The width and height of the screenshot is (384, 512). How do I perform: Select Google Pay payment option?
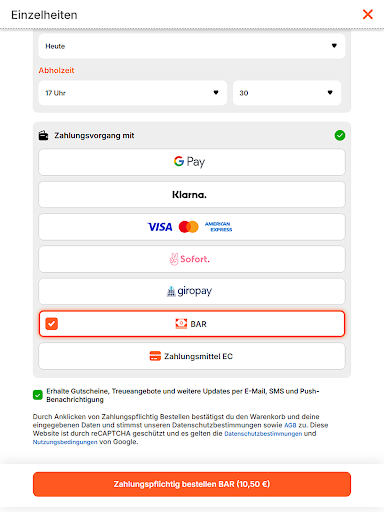click(x=192, y=162)
